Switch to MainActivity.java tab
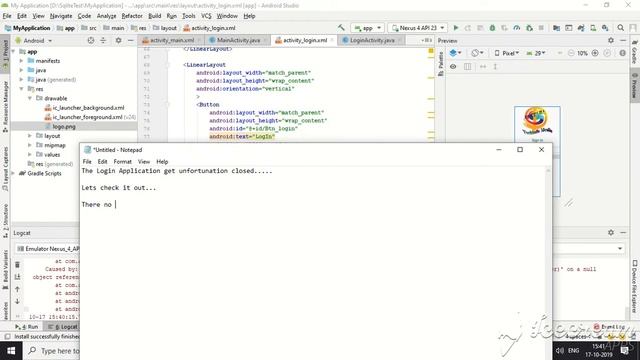The height and width of the screenshot is (360, 640). tap(238, 40)
